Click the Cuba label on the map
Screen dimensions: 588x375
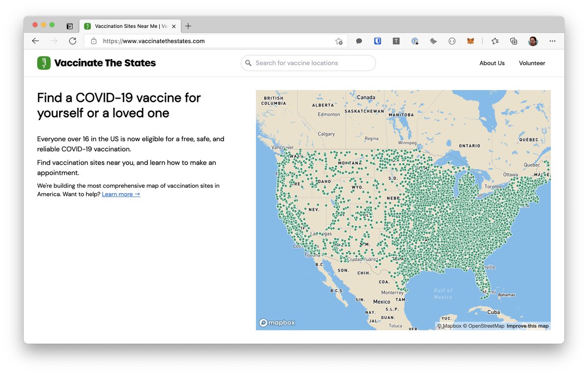[x=493, y=312]
